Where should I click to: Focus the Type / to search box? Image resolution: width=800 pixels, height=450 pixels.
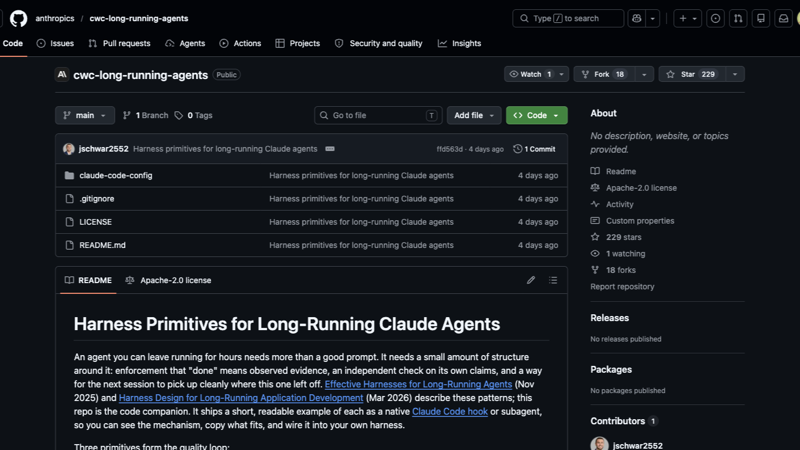pos(568,18)
